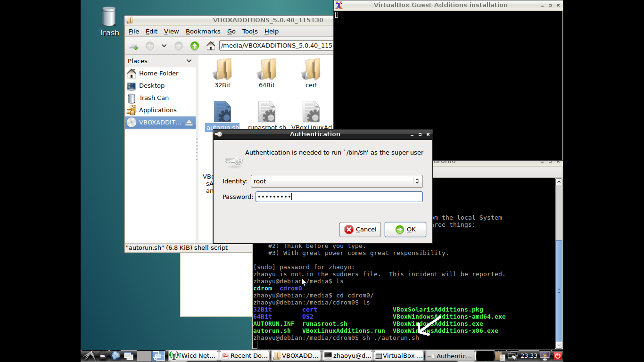This screenshot has width=644, height=362.
Task: Open the Tools menu
Action: [x=250, y=32]
